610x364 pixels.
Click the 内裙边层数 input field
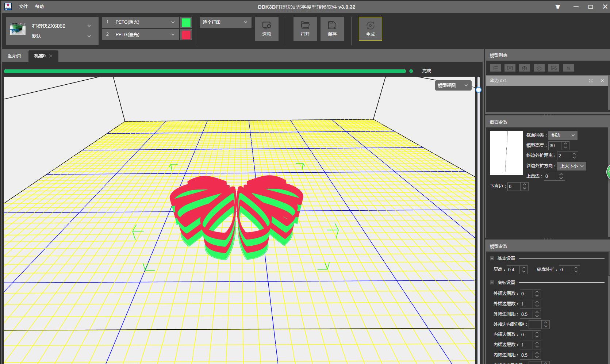(x=526, y=345)
